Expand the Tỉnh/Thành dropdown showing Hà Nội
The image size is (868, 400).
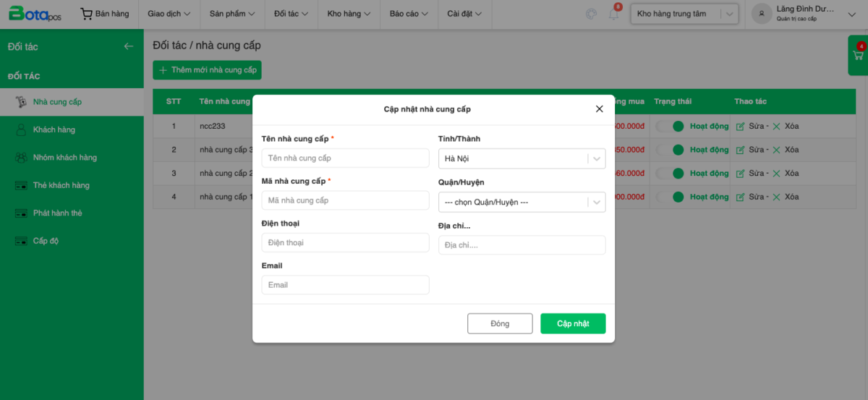(x=522, y=158)
